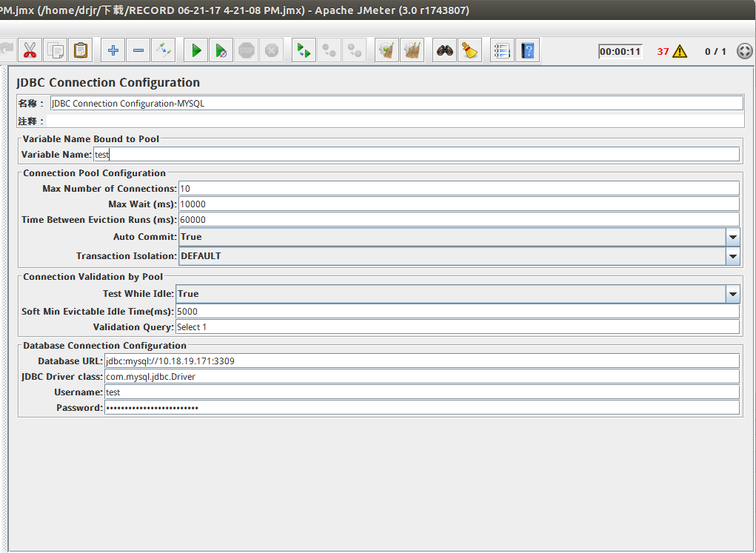Viewport: 756px width, 553px height.
Task: Click Start no pauses icon
Action: point(221,50)
